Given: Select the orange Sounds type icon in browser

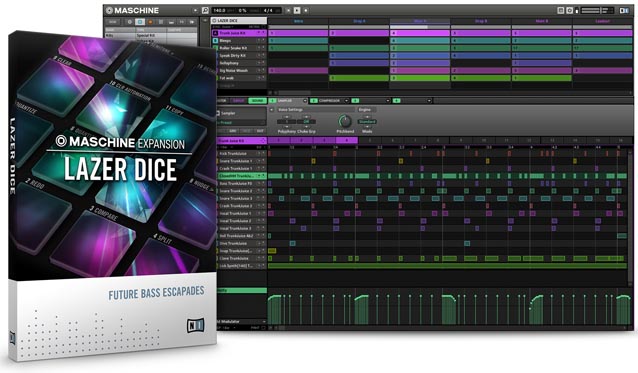Looking at the screenshot, I should pyautogui.click(x=150, y=22).
